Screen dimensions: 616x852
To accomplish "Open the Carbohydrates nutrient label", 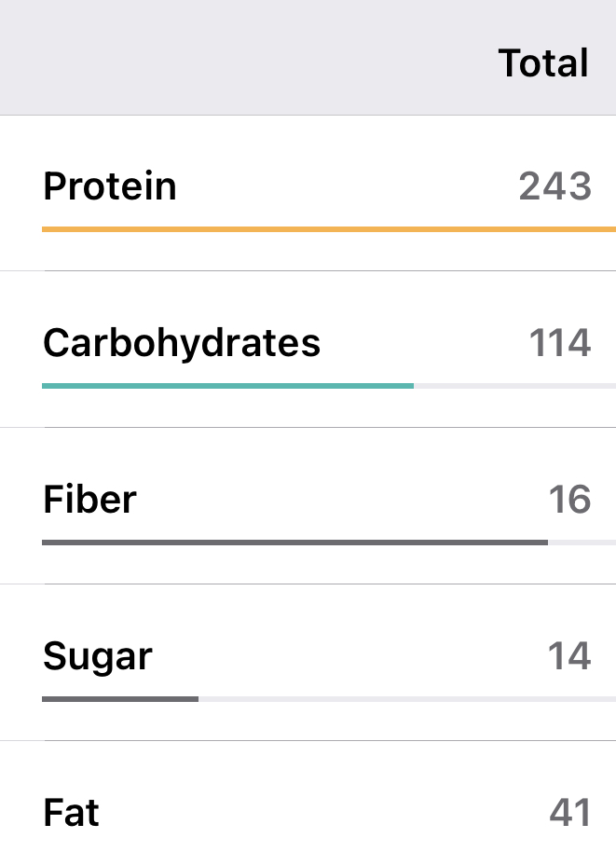I will tap(182, 343).
